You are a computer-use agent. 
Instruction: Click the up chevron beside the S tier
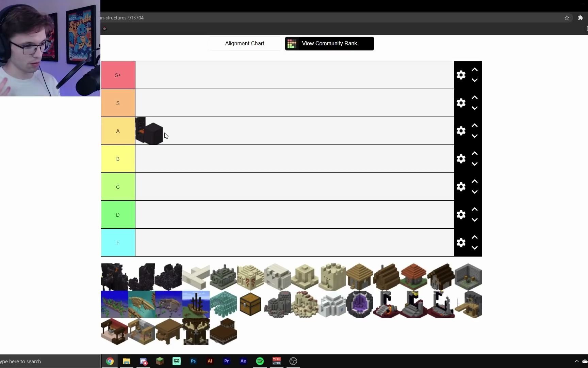tap(475, 97)
